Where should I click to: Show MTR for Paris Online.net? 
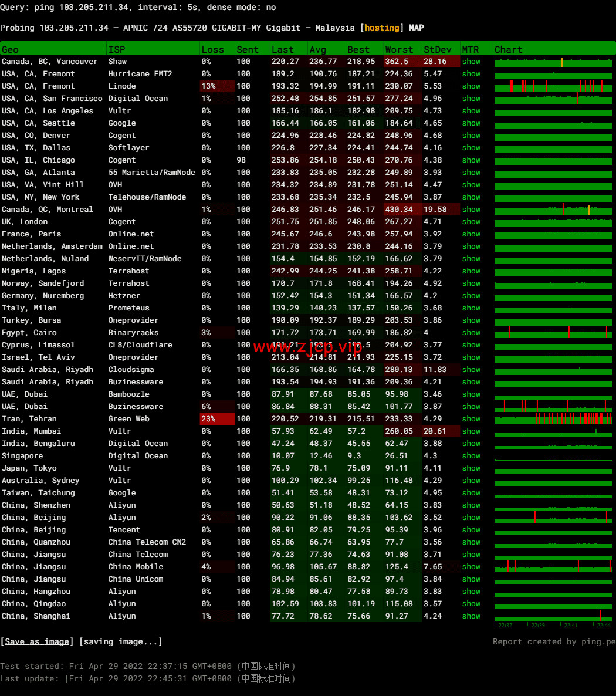pos(471,234)
